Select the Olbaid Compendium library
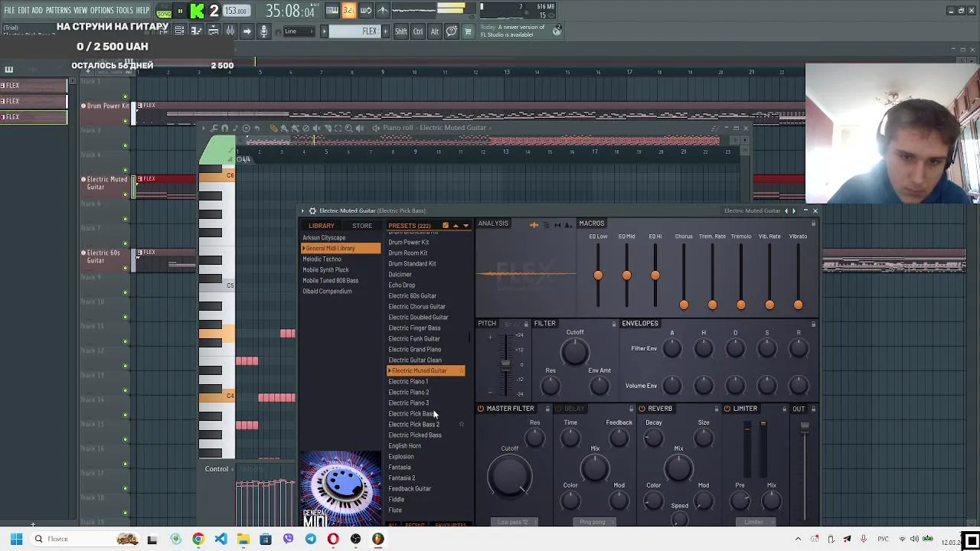 click(x=327, y=291)
